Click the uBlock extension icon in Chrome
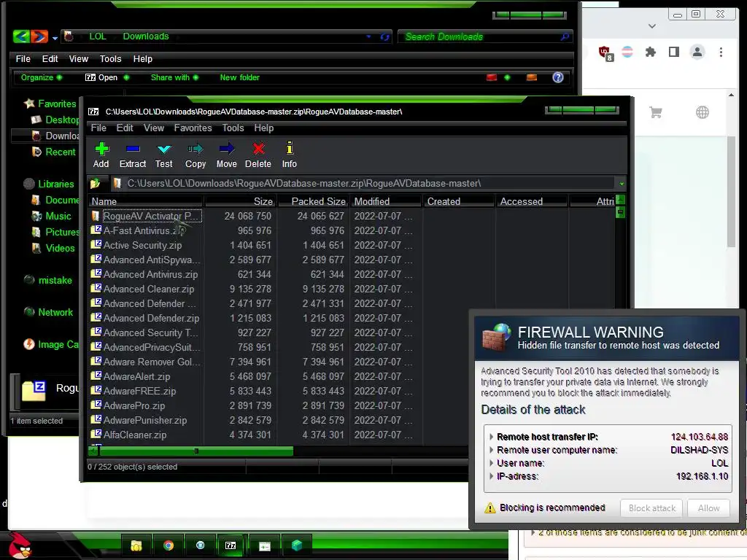 [605, 52]
